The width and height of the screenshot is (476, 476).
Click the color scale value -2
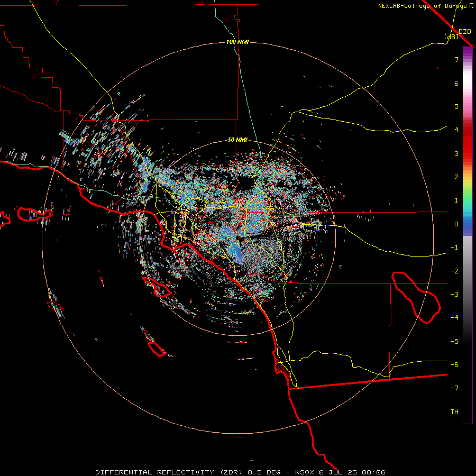[454, 271]
